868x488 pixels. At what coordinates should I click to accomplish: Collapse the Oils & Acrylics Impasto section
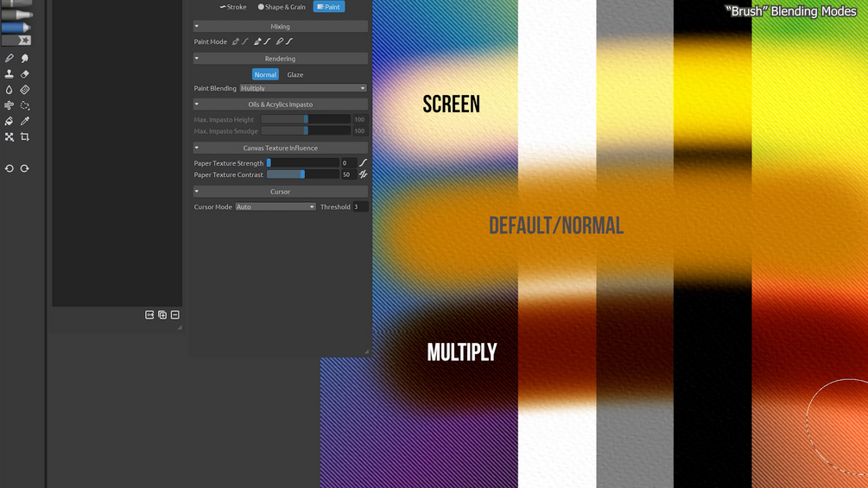(197, 104)
